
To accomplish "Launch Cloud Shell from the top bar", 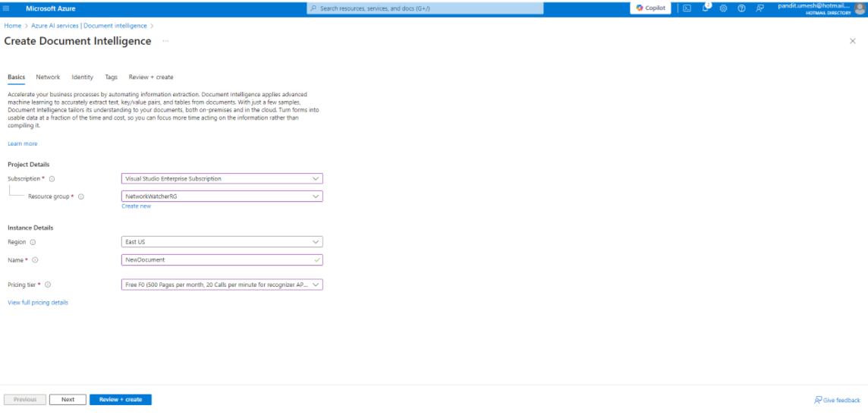I will (687, 8).
